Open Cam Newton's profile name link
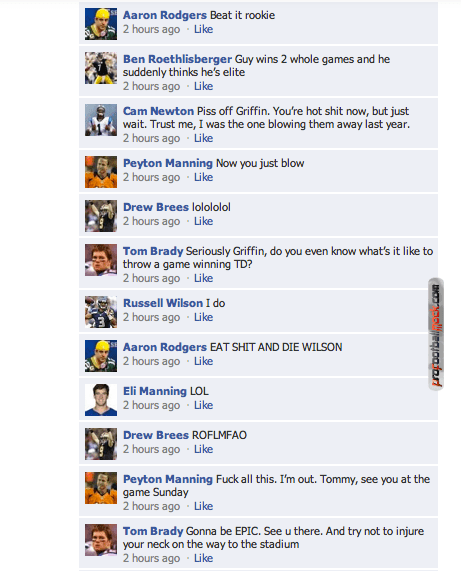Image resolution: width=461 pixels, height=571 pixels. tap(158, 111)
